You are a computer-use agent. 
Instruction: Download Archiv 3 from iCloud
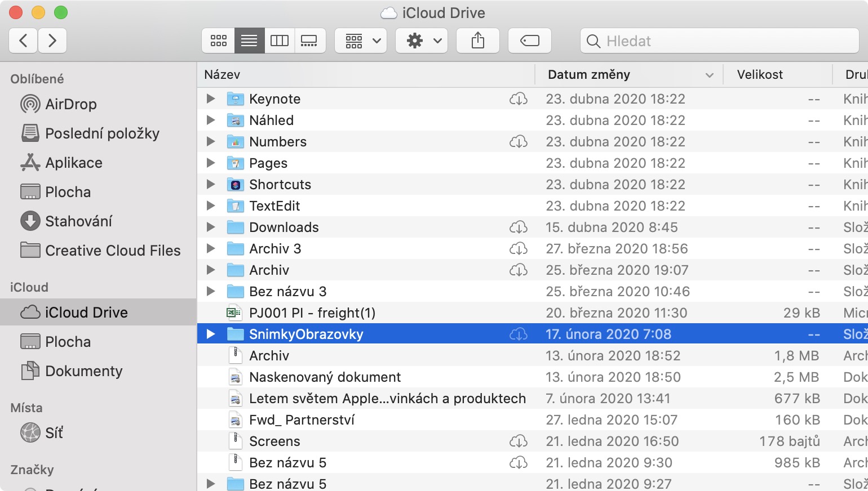click(519, 249)
